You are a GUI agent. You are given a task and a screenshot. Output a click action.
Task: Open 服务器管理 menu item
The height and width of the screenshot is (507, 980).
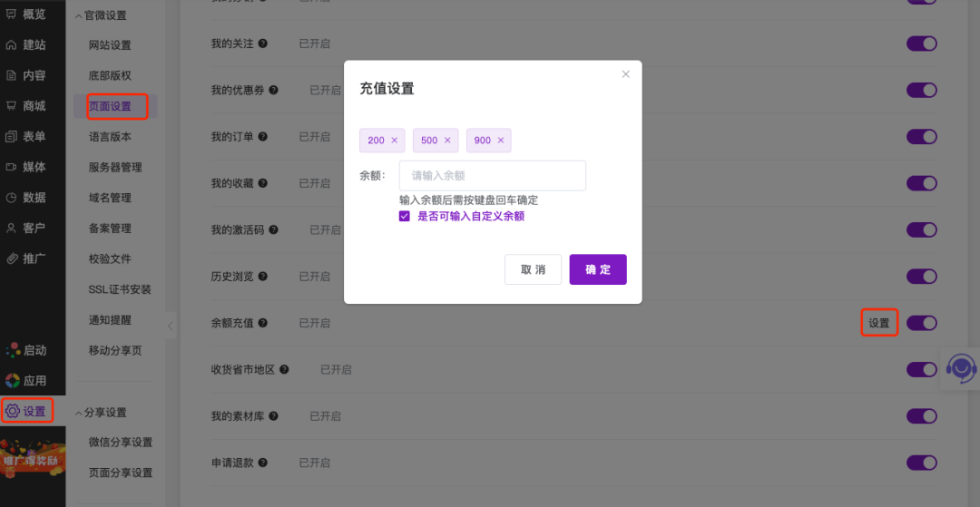pyautogui.click(x=115, y=167)
